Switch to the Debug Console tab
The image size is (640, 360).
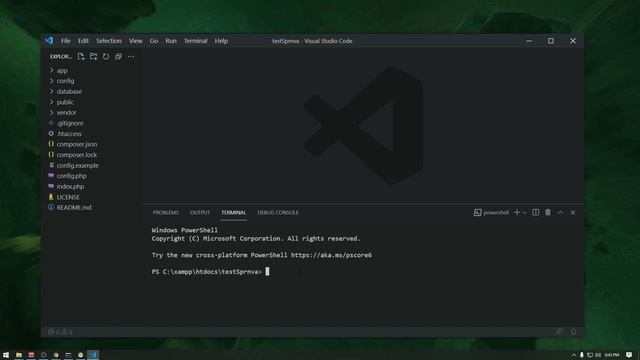point(278,212)
